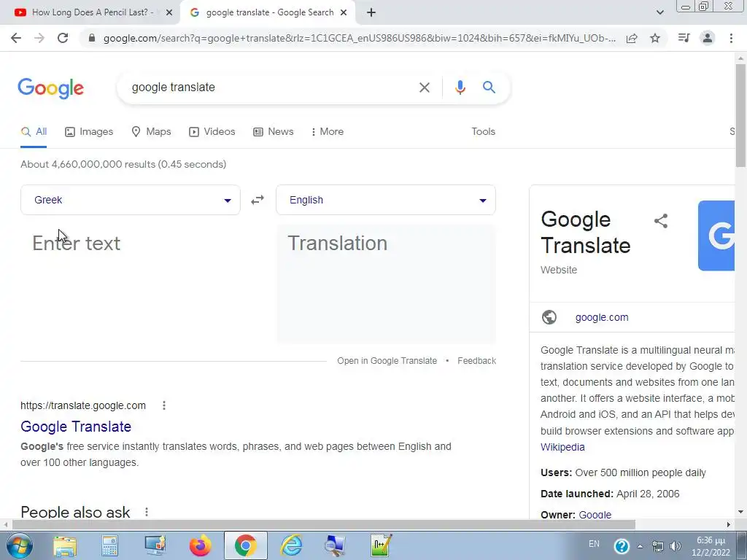Select the All results tab
The height and width of the screenshot is (560, 747).
click(34, 131)
